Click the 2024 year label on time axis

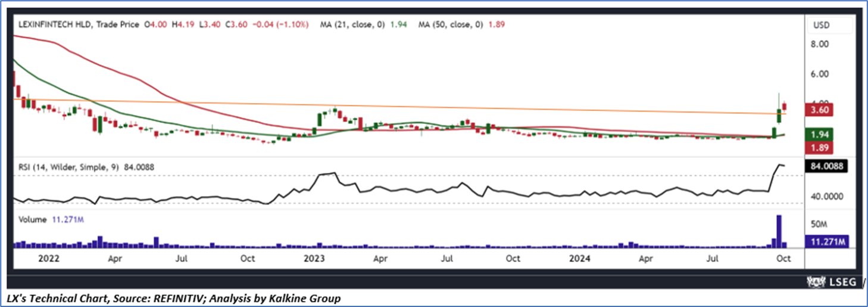click(x=579, y=259)
